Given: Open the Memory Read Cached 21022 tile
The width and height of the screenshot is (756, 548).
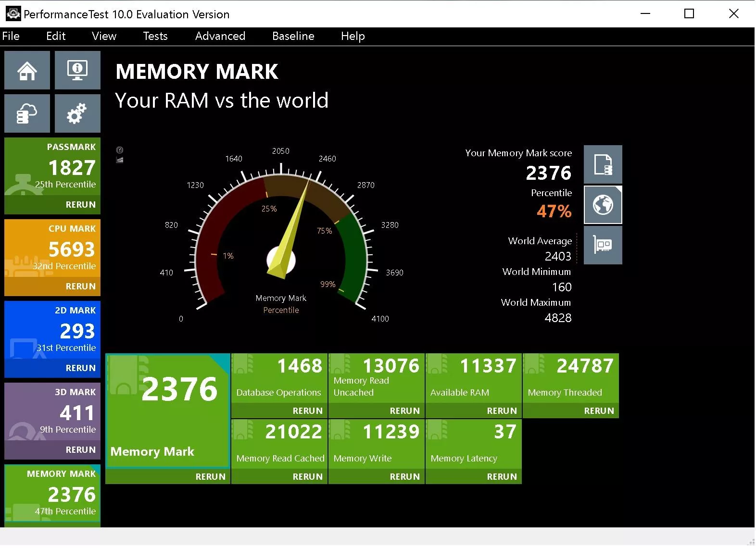Looking at the screenshot, I should pyautogui.click(x=279, y=444).
